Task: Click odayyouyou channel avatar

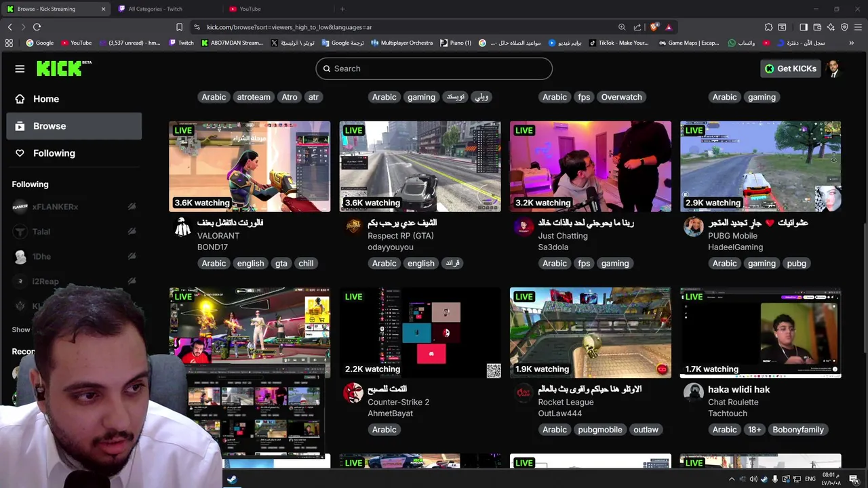Action: (353, 227)
